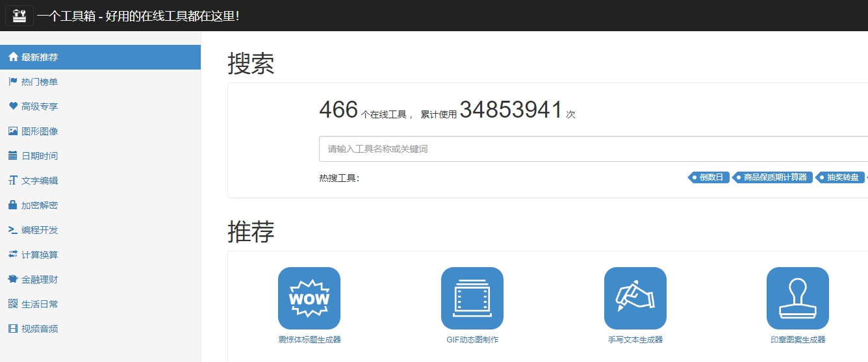Go to 图形图像 category

40,131
